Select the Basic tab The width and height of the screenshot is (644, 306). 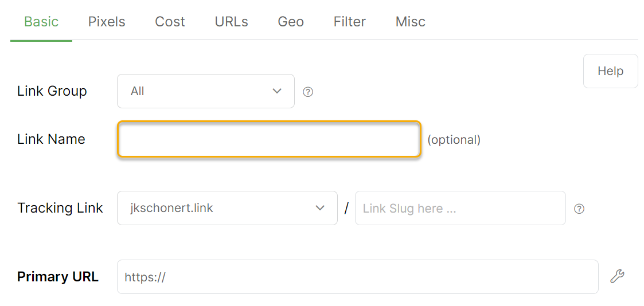pyautogui.click(x=41, y=22)
